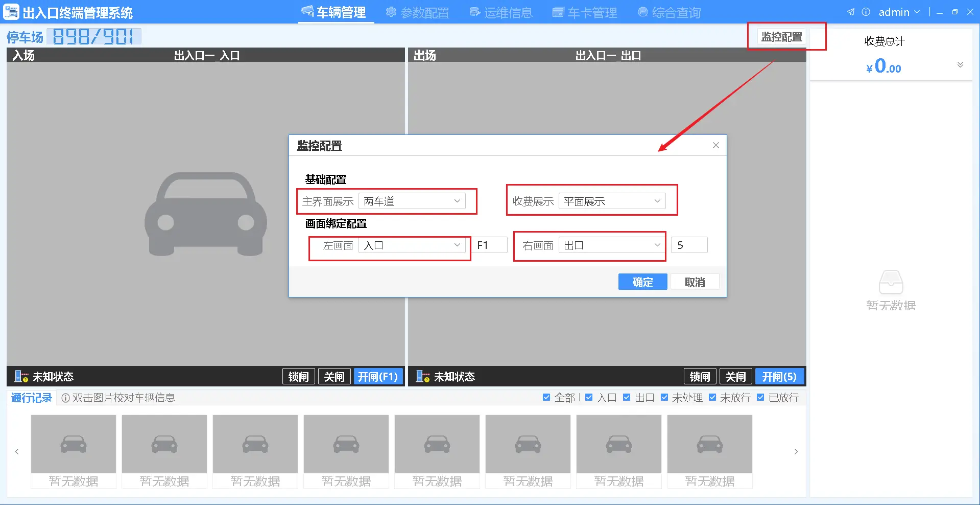Viewport: 980px width, 505px height.
Task: Click the entrance gate status icon
Action: (x=21, y=377)
